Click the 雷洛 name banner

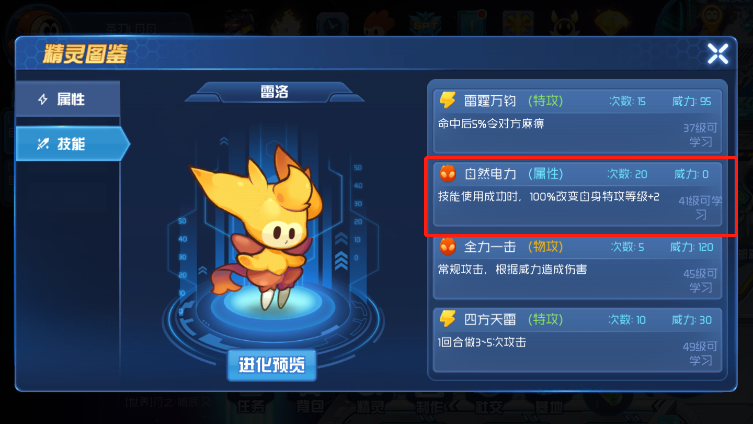point(274,92)
